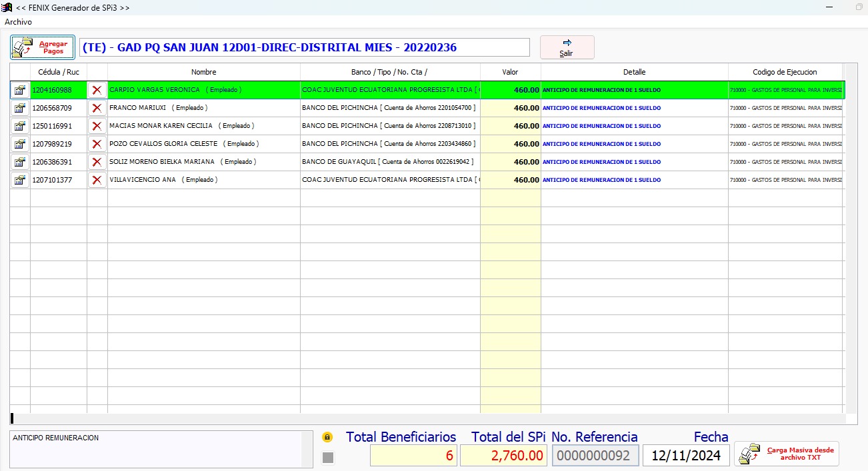Remove Pozo Cevallos Gloria Celeste with red X
Image resolution: width=868 pixels, height=471 pixels.
click(97, 144)
